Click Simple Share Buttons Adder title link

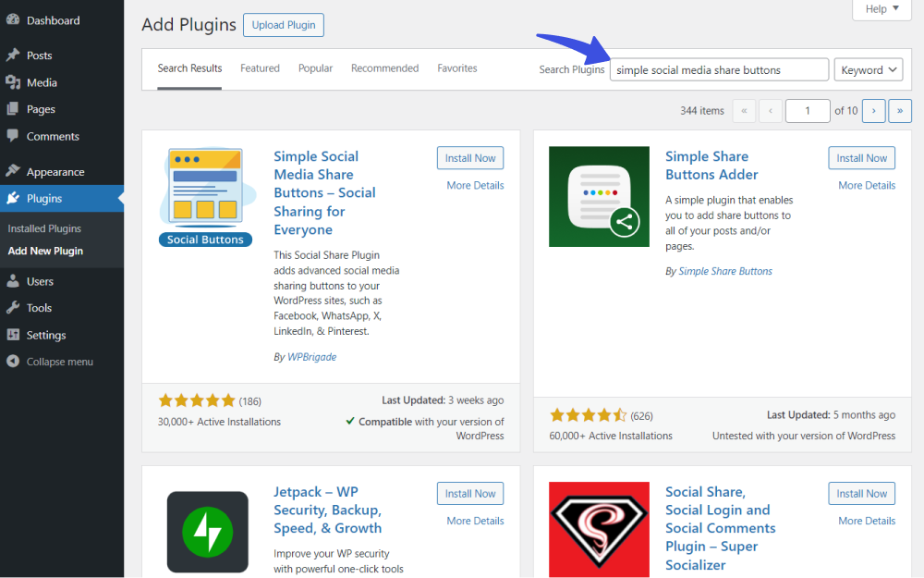click(x=711, y=166)
